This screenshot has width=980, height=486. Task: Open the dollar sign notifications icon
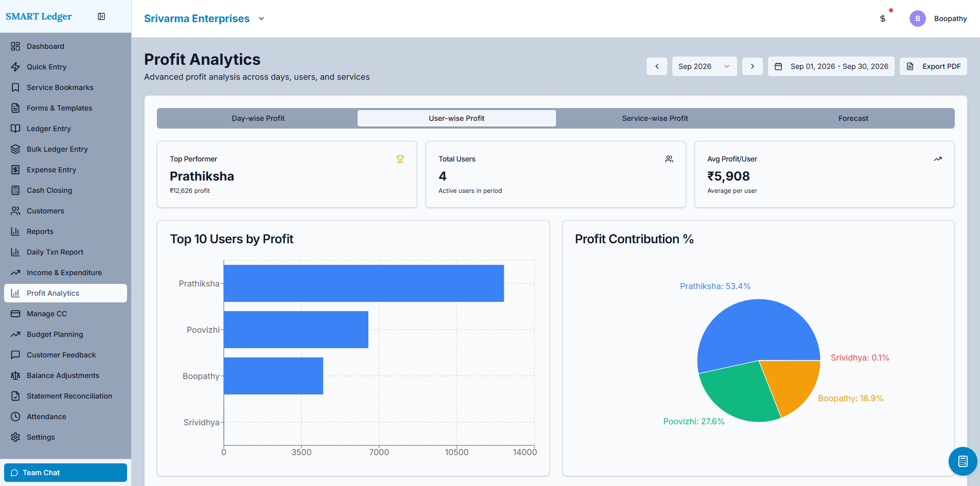883,19
